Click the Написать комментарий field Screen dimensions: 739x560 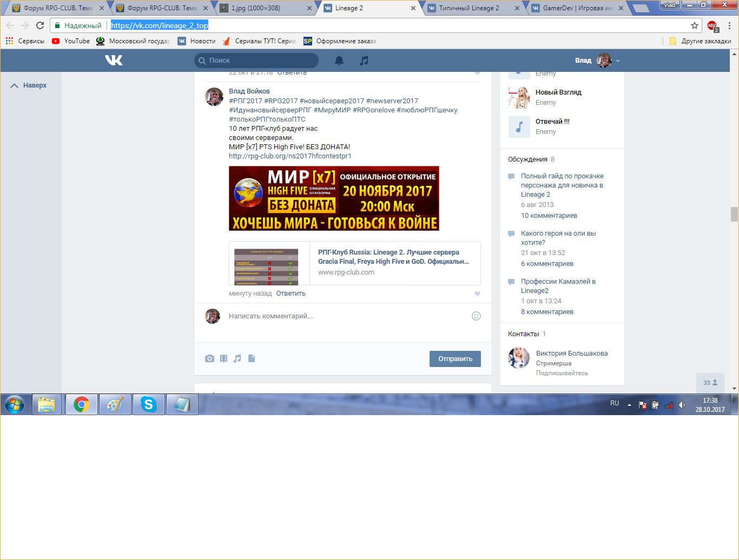point(346,316)
